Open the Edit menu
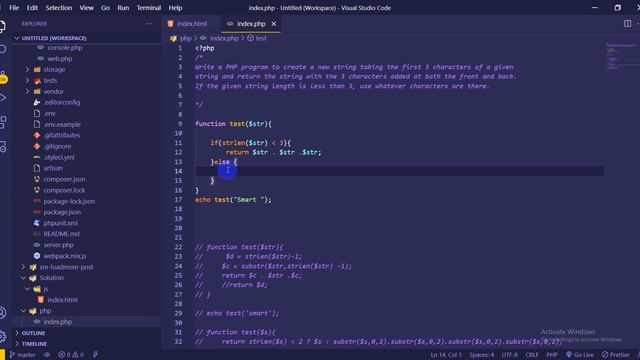This screenshot has height=360, width=640. 32,8
